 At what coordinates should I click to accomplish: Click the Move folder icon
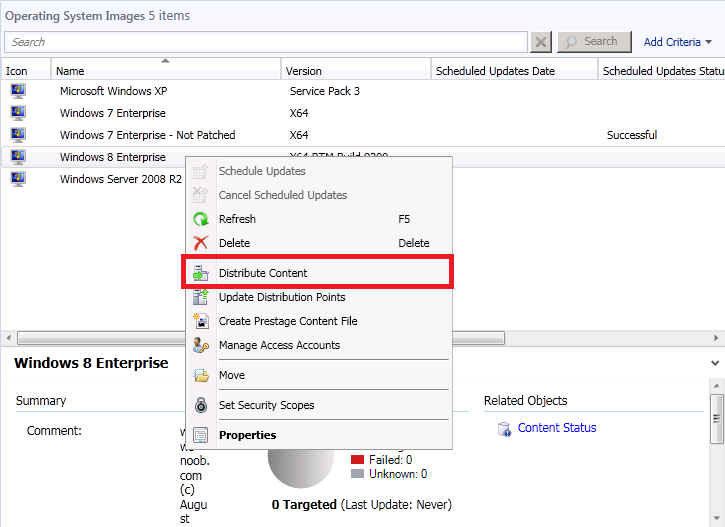[x=201, y=375]
